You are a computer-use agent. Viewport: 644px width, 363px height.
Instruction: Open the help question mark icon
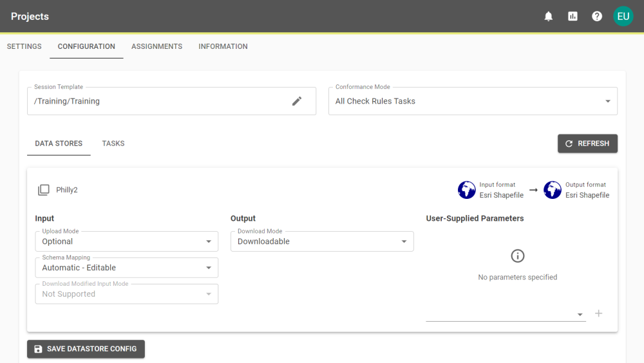pyautogui.click(x=597, y=17)
